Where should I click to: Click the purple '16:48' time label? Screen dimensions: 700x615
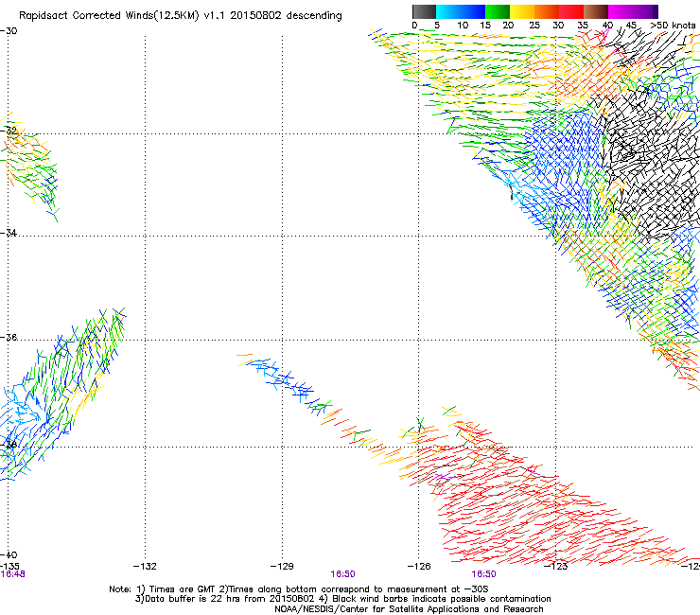tap(12, 574)
